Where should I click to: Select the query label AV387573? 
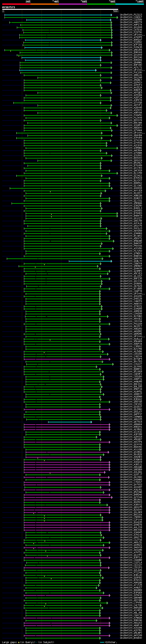point(8,7)
